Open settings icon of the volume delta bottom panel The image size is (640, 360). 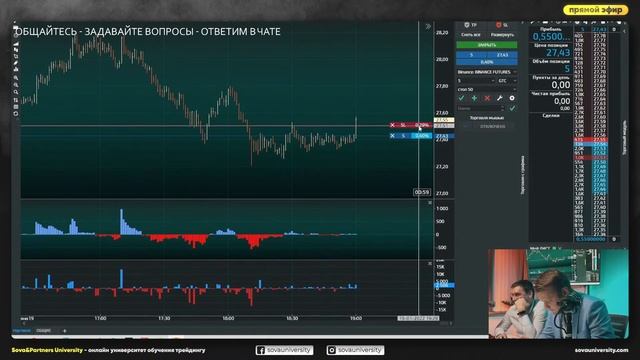(429, 264)
